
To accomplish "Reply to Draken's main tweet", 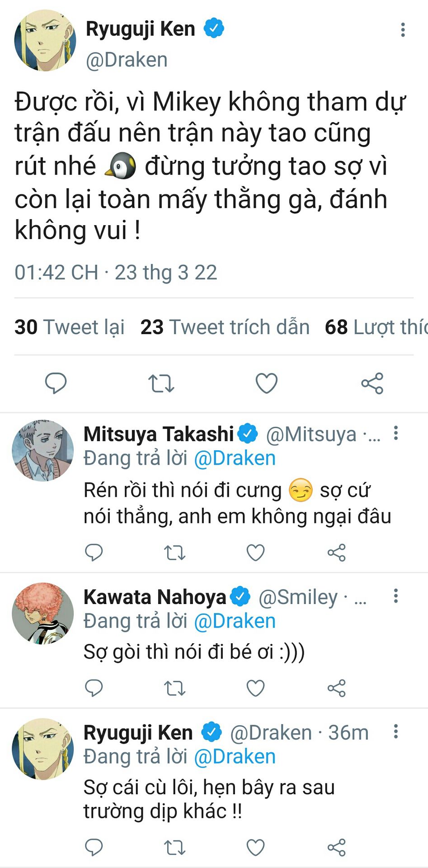I will click(56, 383).
